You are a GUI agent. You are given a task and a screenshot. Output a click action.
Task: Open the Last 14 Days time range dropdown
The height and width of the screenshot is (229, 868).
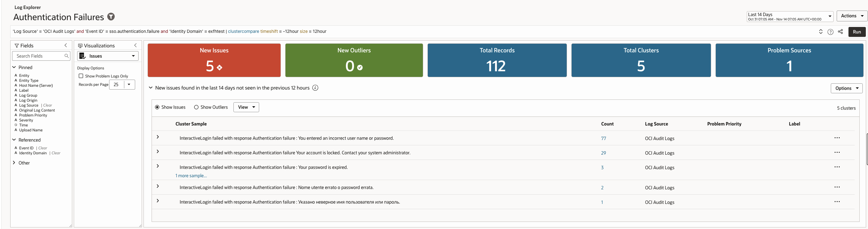click(790, 16)
